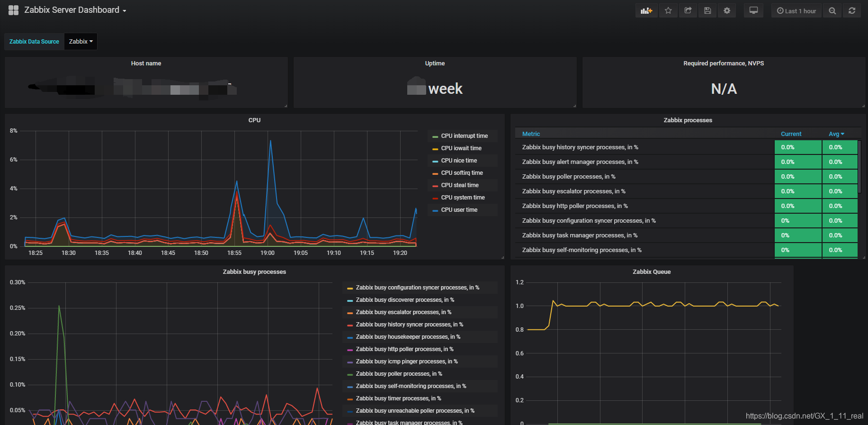Click alert manager processes table row
The height and width of the screenshot is (425, 868).
point(686,162)
